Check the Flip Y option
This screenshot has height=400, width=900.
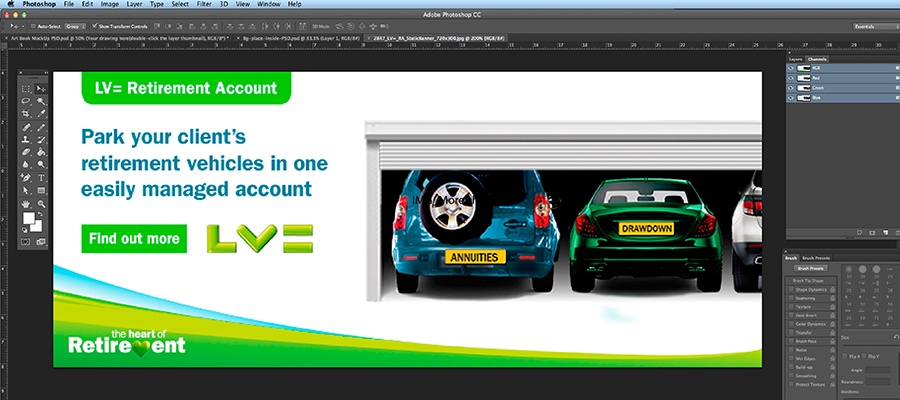tap(864, 356)
